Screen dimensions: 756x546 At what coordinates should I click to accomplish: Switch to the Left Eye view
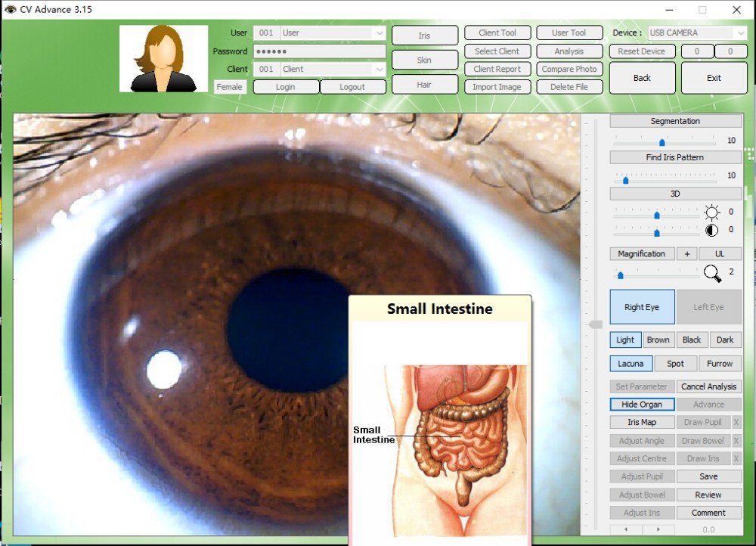pyautogui.click(x=709, y=306)
